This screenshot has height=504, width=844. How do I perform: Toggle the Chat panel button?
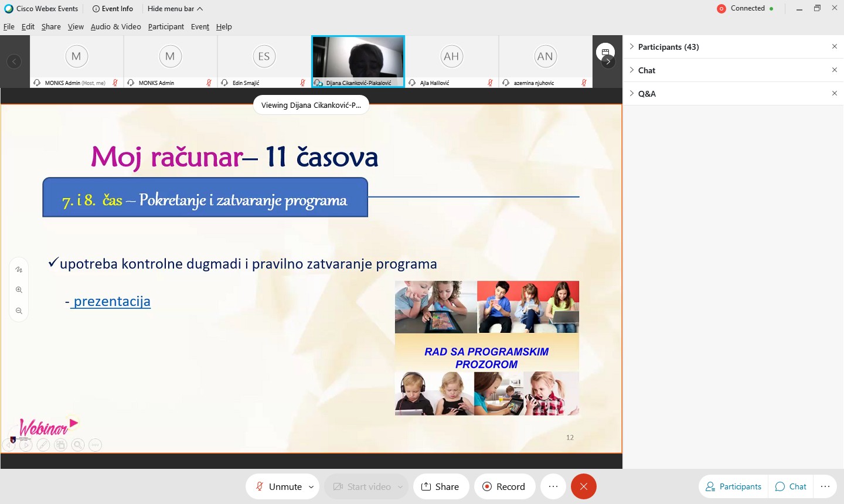point(791,486)
